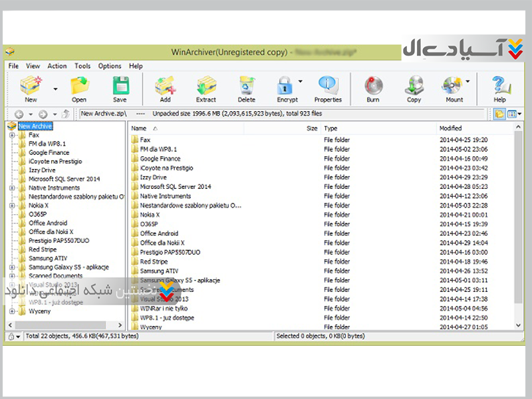Viewport: 532px width, 399px height.
Task: Add files using the Add icon
Action: (x=165, y=86)
